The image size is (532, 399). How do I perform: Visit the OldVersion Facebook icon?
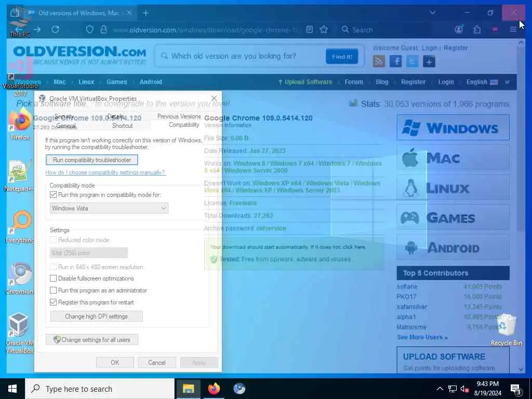(x=395, y=61)
